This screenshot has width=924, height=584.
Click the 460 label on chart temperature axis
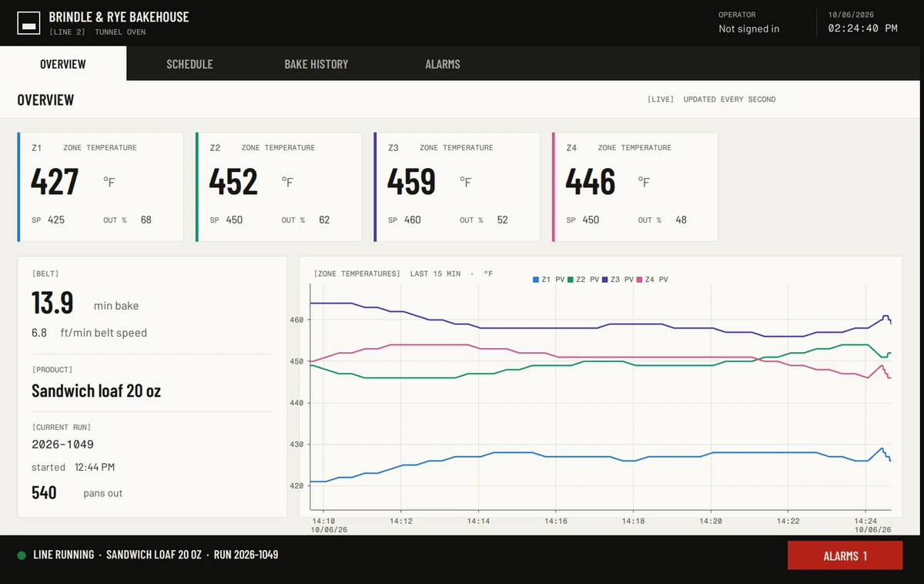click(x=296, y=320)
